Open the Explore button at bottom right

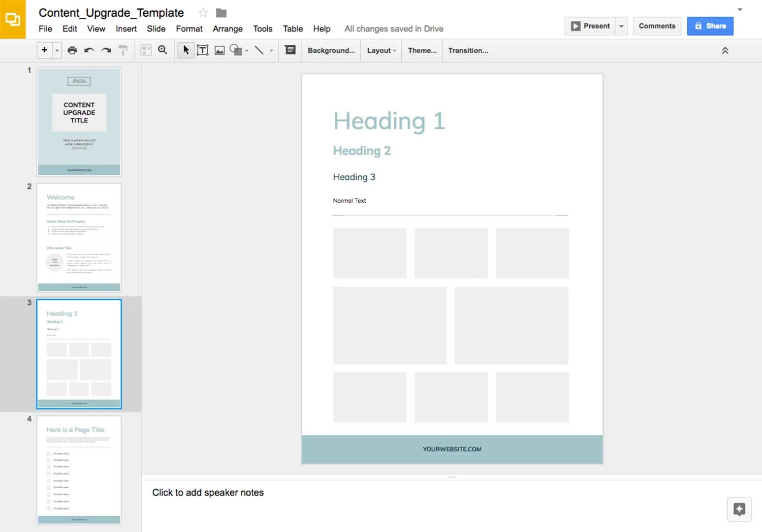[x=739, y=509]
